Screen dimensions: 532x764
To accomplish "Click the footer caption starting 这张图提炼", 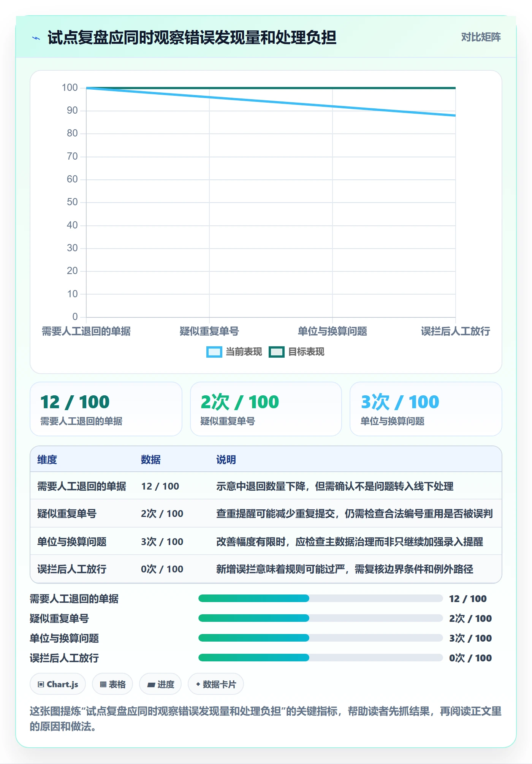I will coord(266,718).
